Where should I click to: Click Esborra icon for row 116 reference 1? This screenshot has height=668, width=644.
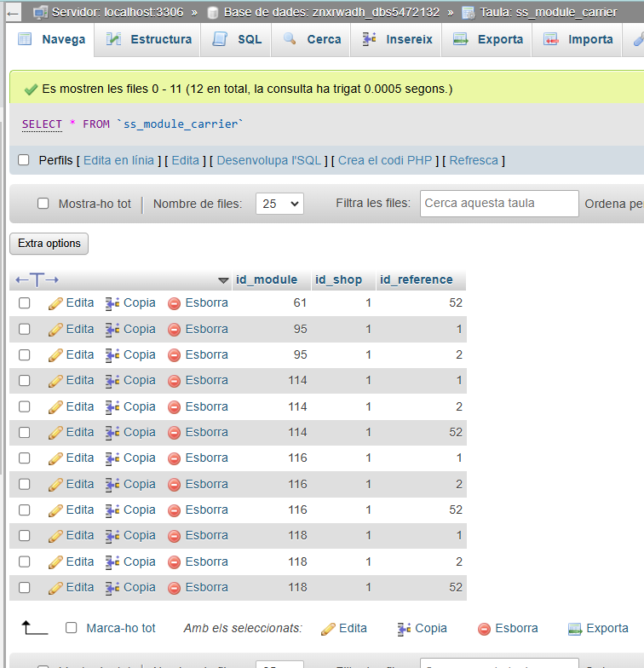174,458
